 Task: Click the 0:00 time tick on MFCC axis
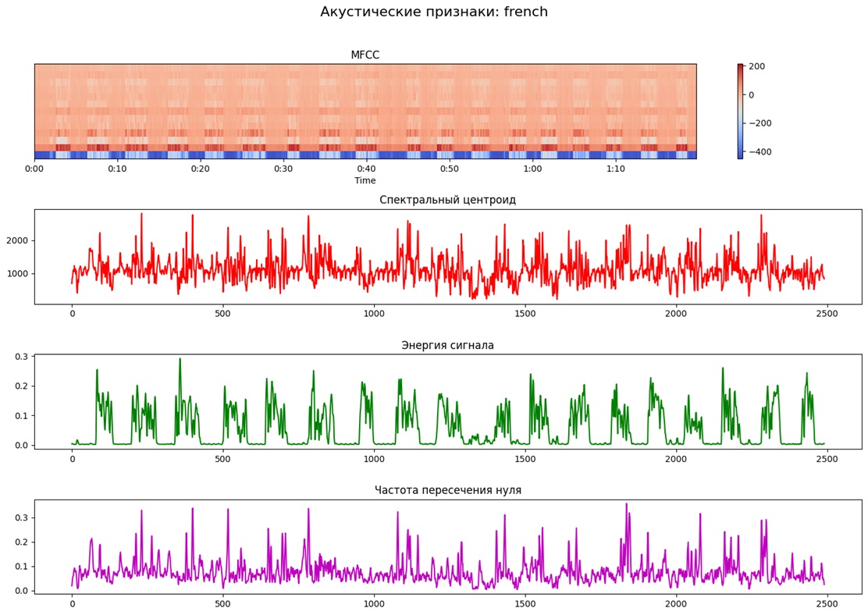click(34, 169)
